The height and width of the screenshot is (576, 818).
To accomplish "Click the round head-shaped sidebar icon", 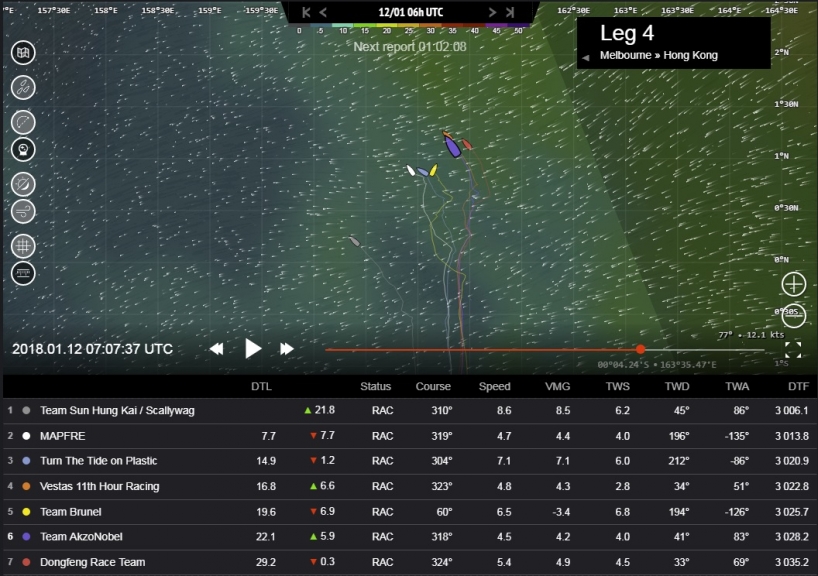I will [23, 150].
